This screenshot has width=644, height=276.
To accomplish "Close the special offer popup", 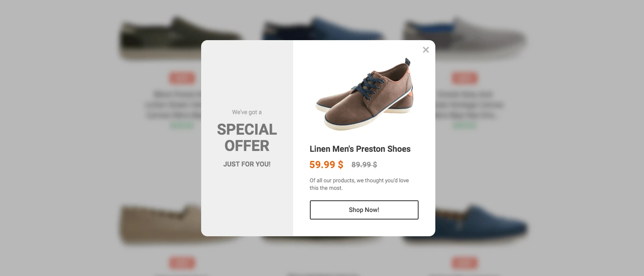I will [426, 50].
